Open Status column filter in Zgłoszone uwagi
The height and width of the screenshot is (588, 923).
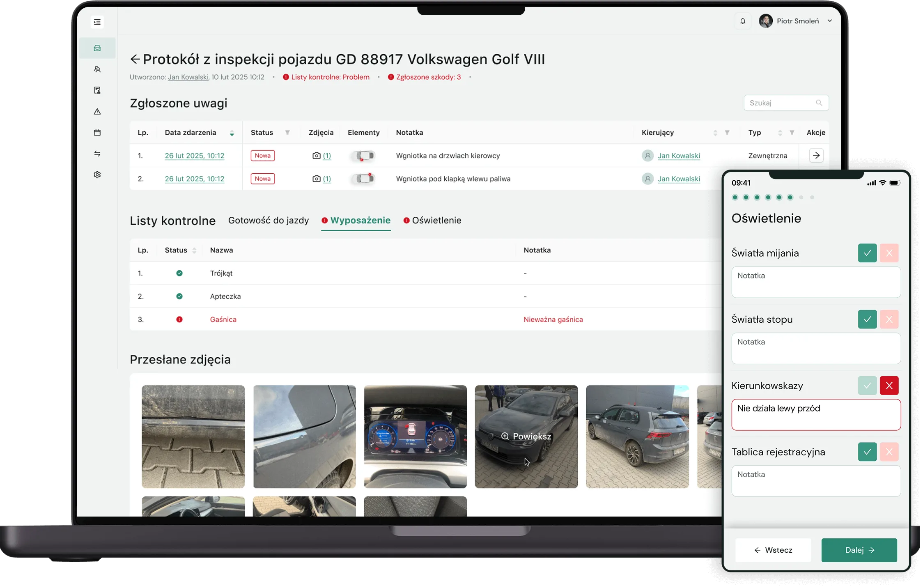(x=287, y=133)
